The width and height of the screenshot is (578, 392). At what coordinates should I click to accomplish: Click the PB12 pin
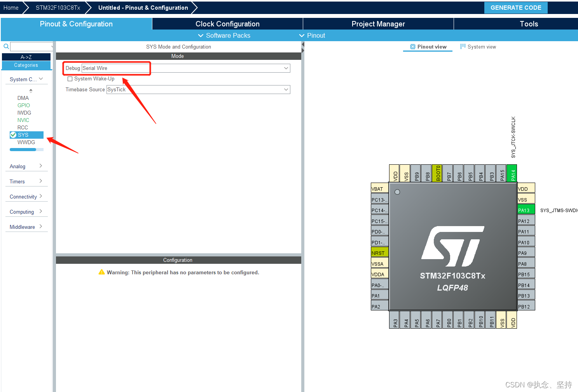pyautogui.click(x=526, y=306)
